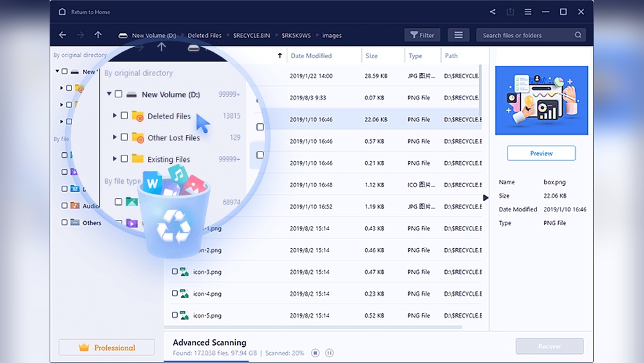Click the Recover button
The width and height of the screenshot is (644, 363).
click(x=549, y=346)
